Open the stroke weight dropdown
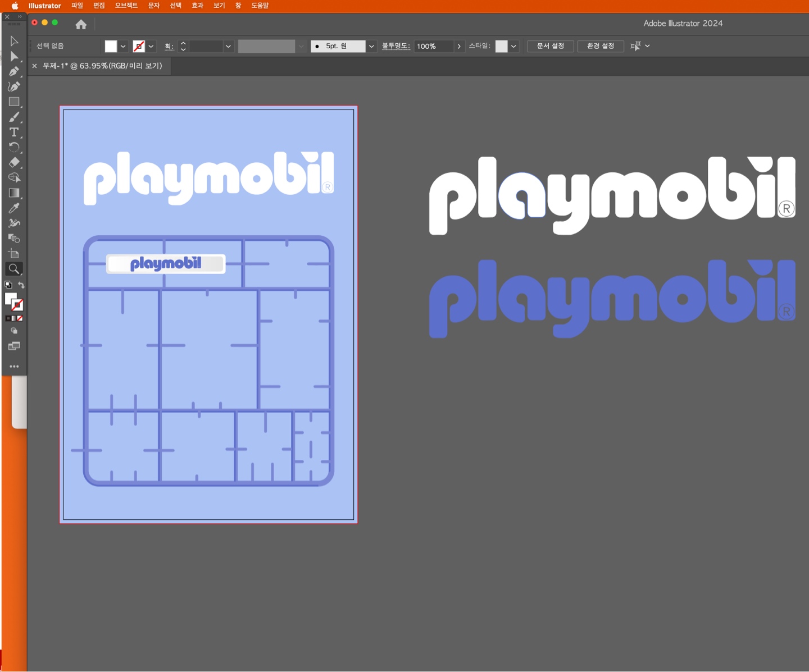Screen dimensions: 809x672 coord(228,46)
